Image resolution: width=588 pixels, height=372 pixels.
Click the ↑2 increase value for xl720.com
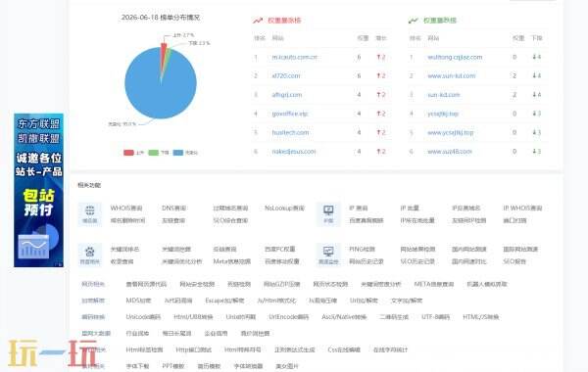coord(381,76)
